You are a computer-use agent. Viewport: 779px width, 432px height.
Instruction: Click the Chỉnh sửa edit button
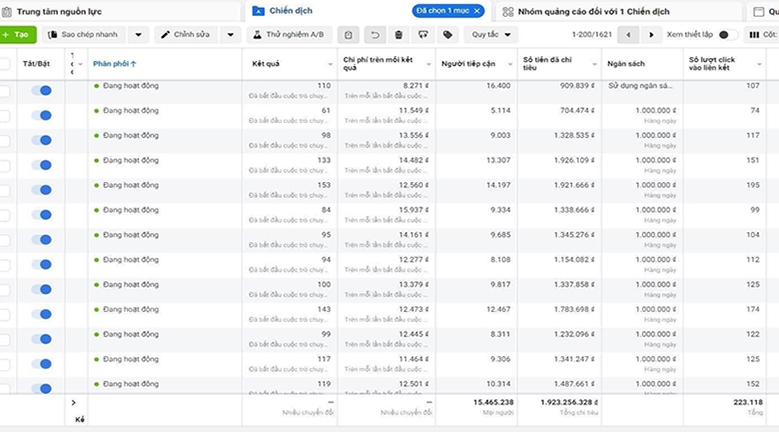185,35
